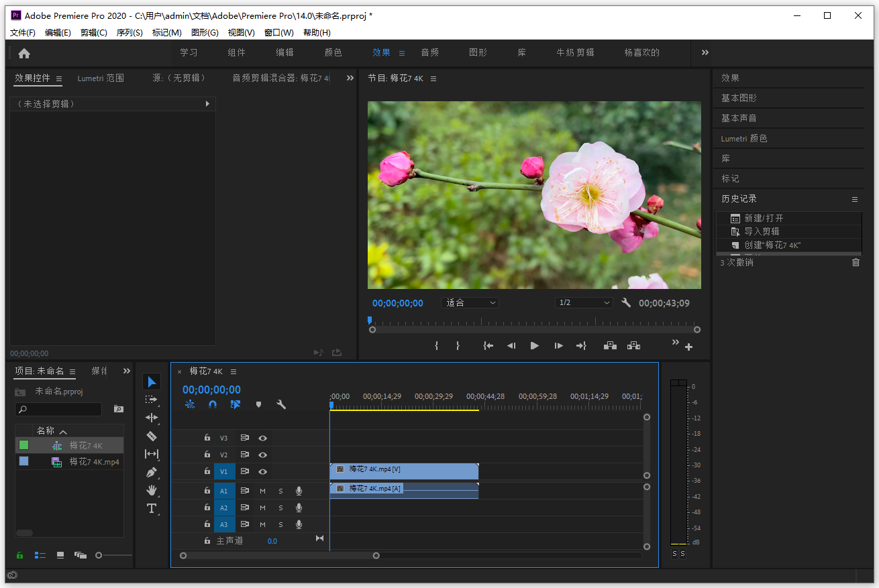Expand source panel tabs overflow chevrons
Image resolution: width=879 pixels, height=588 pixels.
pos(350,78)
